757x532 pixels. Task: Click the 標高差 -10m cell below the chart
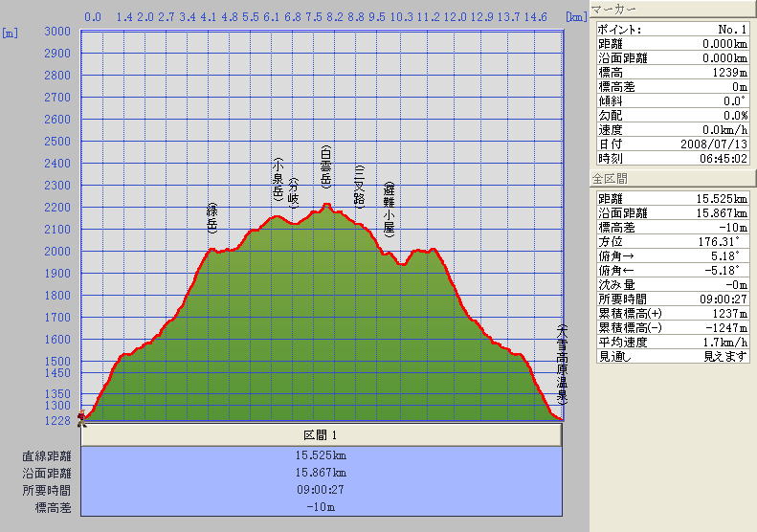pyautogui.click(x=321, y=507)
